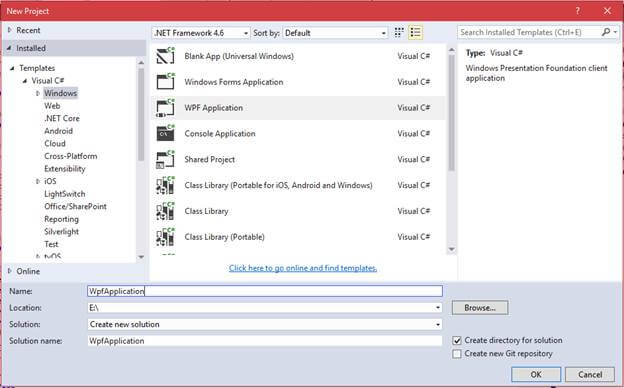Select Class Library (Portable) template name
Viewport: 624px width, 388px height.
[224, 237]
